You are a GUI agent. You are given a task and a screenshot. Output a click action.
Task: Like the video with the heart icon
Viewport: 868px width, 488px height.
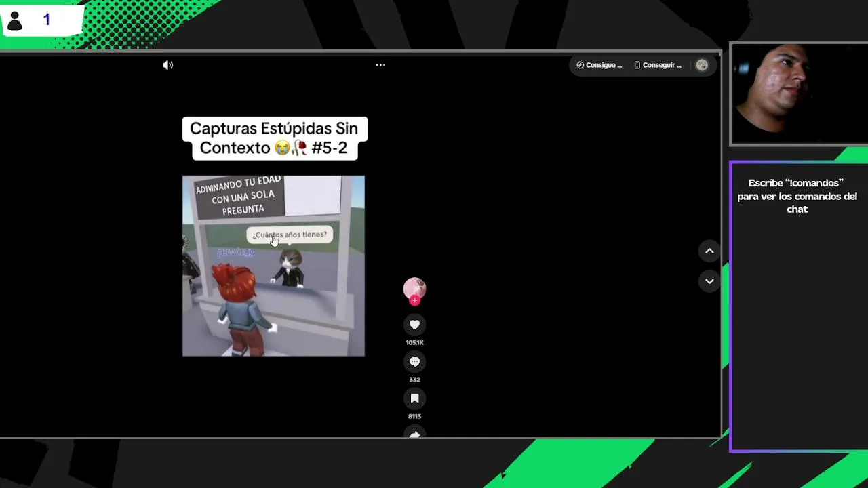point(414,325)
